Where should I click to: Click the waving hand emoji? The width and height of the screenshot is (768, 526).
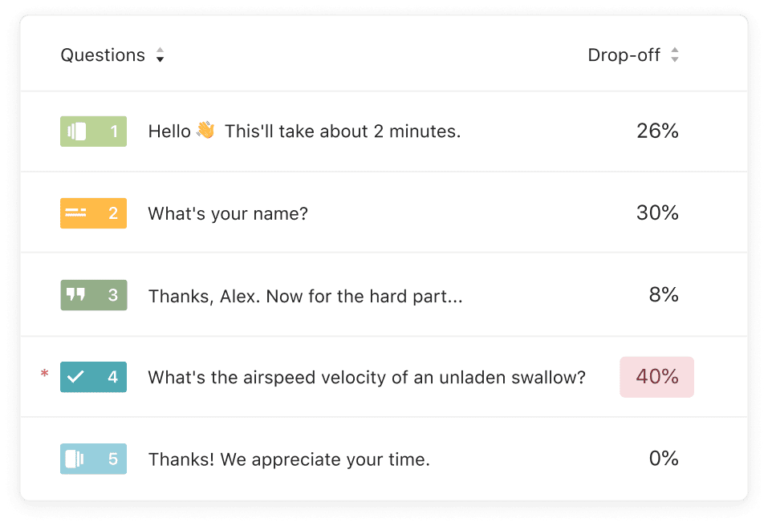point(205,130)
